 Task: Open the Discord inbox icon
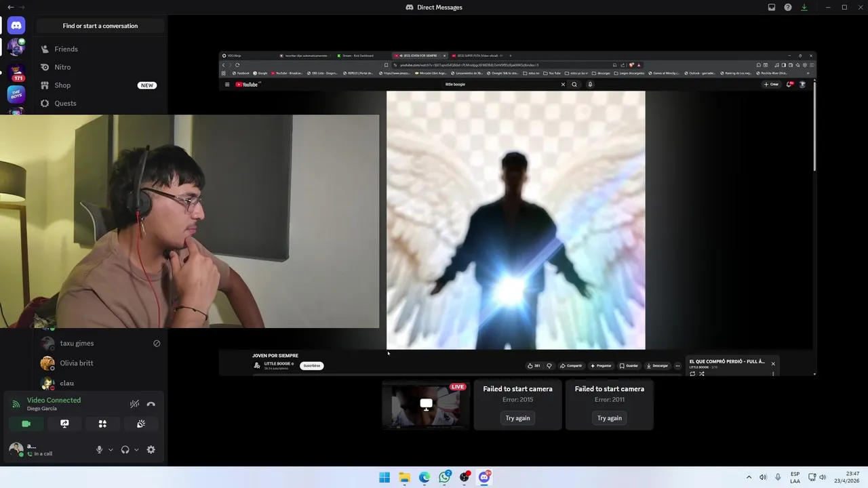pos(772,7)
